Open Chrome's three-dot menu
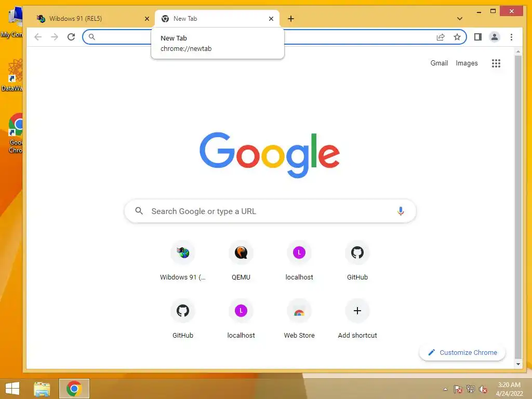532x399 pixels. click(x=511, y=37)
